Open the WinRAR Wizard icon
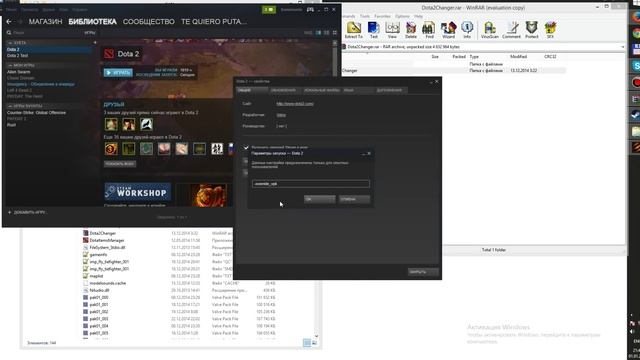 click(x=448, y=30)
